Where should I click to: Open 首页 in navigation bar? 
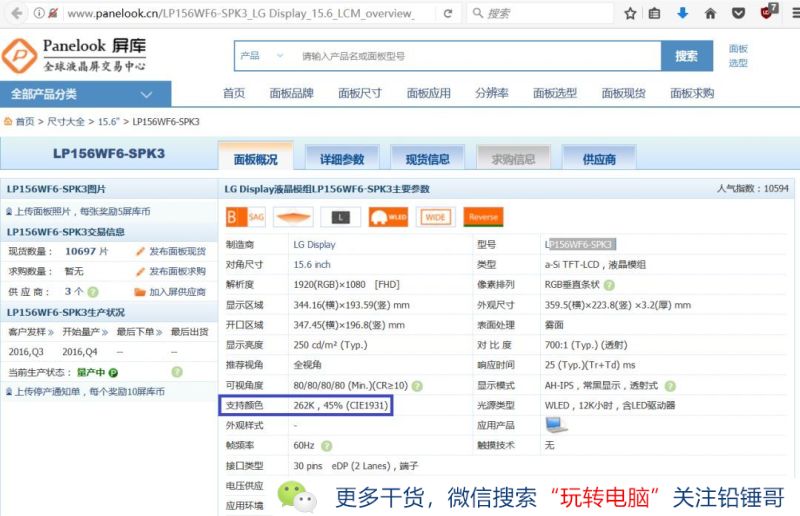[x=234, y=93]
